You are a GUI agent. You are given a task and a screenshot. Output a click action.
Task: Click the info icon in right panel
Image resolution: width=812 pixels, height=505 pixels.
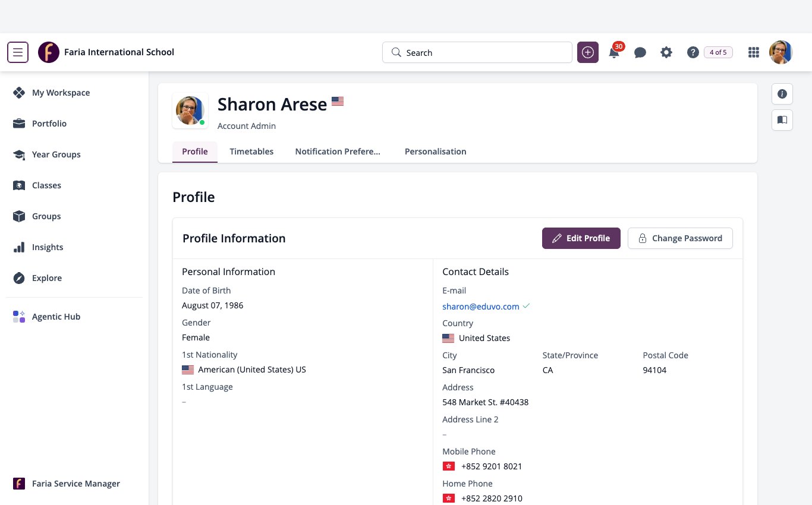782,94
